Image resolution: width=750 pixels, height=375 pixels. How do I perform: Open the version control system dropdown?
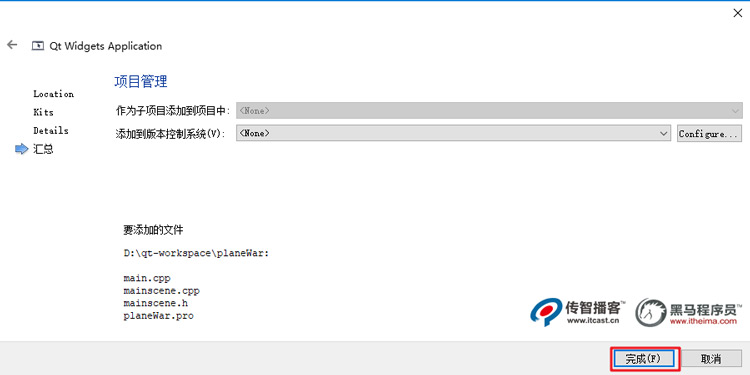click(453, 133)
